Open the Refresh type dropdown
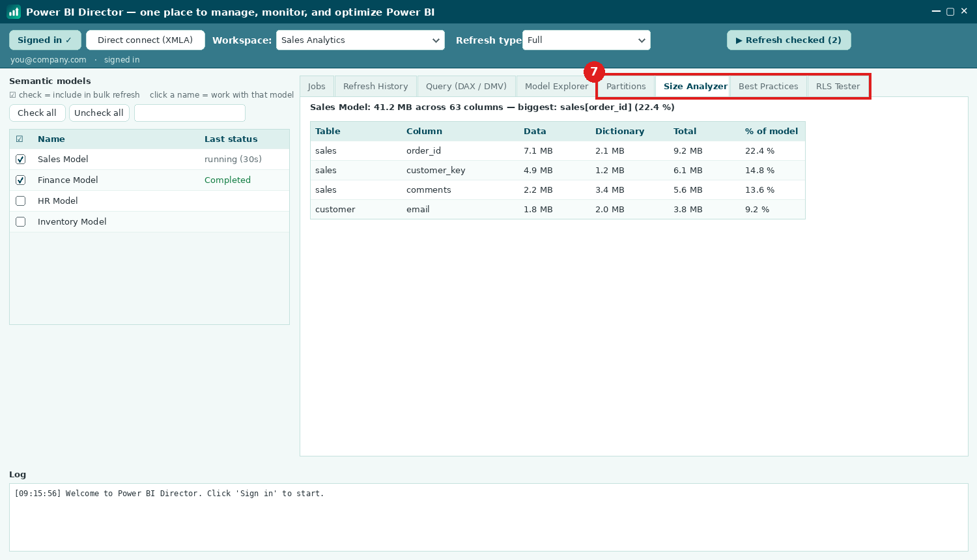The width and height of the screenshot is (977, 560). pyautogui.click(x=586, y=40)
